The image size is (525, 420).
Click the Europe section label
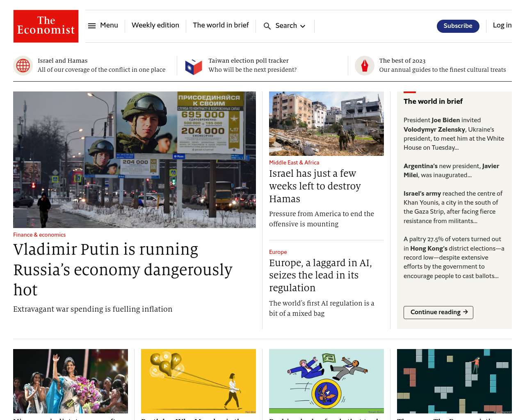point(278,252)
